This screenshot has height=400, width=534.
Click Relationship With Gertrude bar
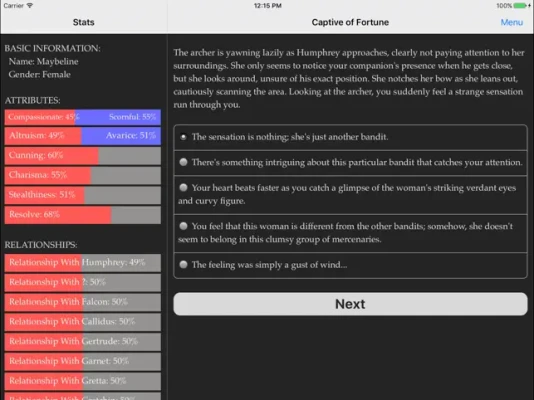83,341
